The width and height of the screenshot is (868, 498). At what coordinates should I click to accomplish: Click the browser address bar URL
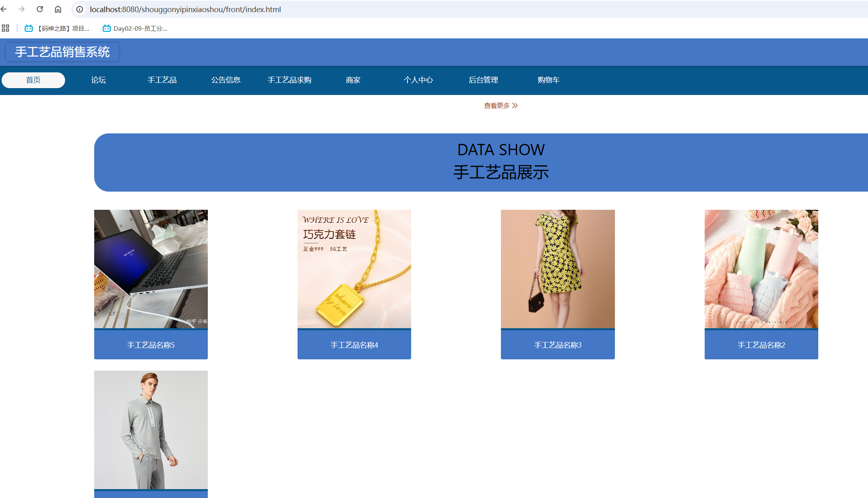[185, 9]
